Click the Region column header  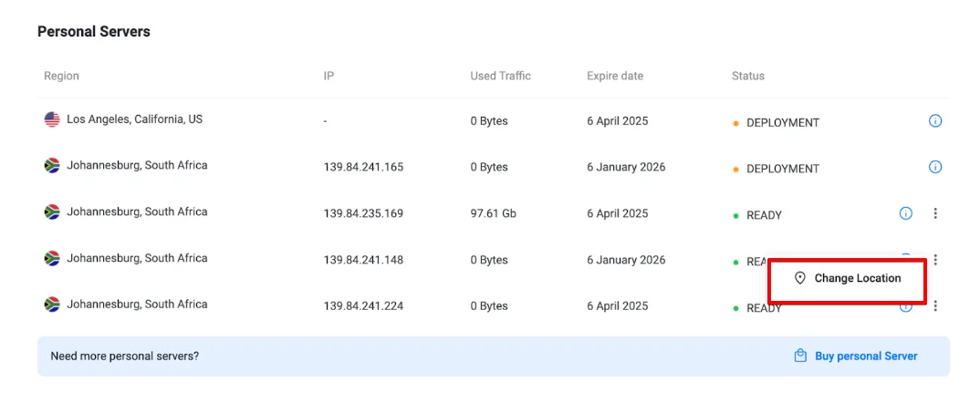(x=61, y=76)
